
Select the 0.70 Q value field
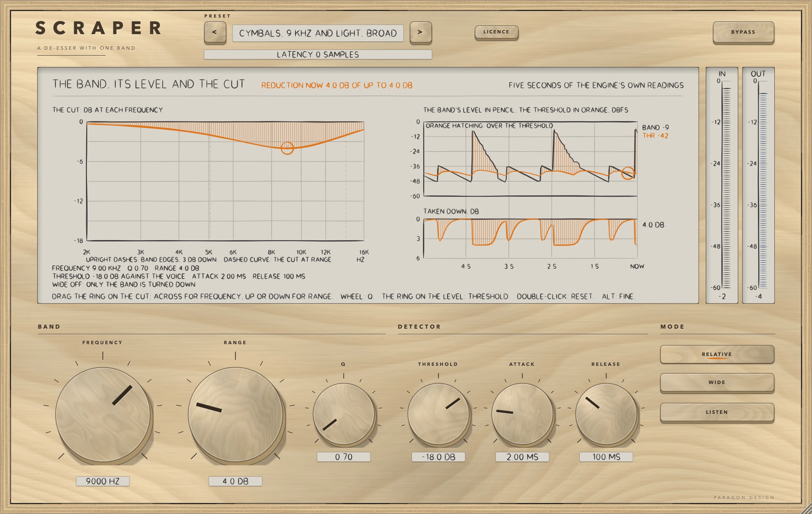[344, 457]
